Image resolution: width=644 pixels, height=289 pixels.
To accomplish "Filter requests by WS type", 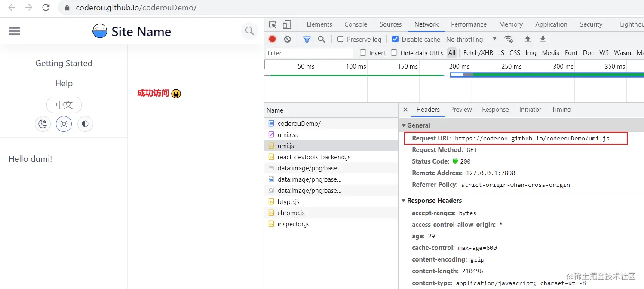I will 604,53.
